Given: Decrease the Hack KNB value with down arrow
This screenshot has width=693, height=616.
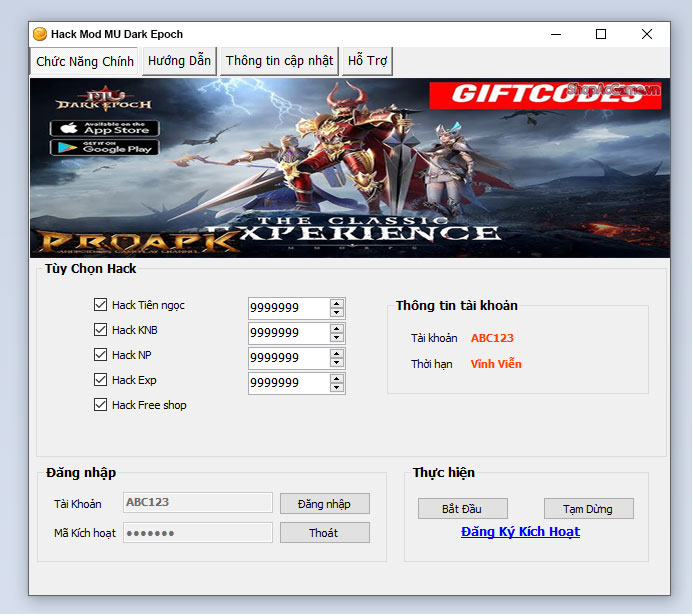Looking at the screenshot, I should [337, 338].
